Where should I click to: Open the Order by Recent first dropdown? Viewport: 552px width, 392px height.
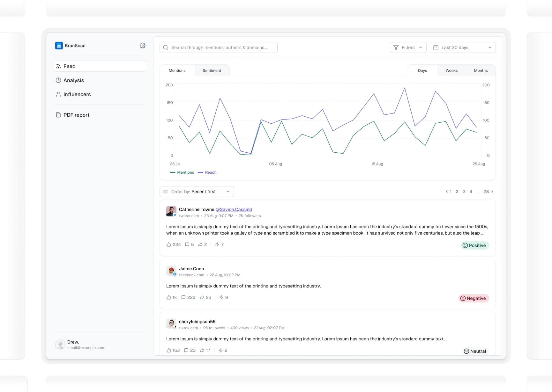(x=197, y=192)
